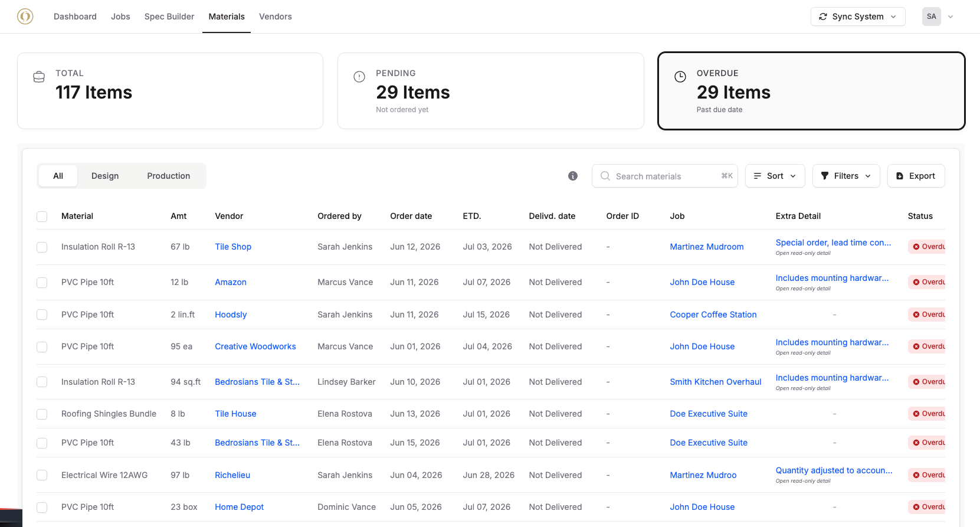Open the Sync System dropdown
This screenshot has width=980, height=527.
[858, 17]
